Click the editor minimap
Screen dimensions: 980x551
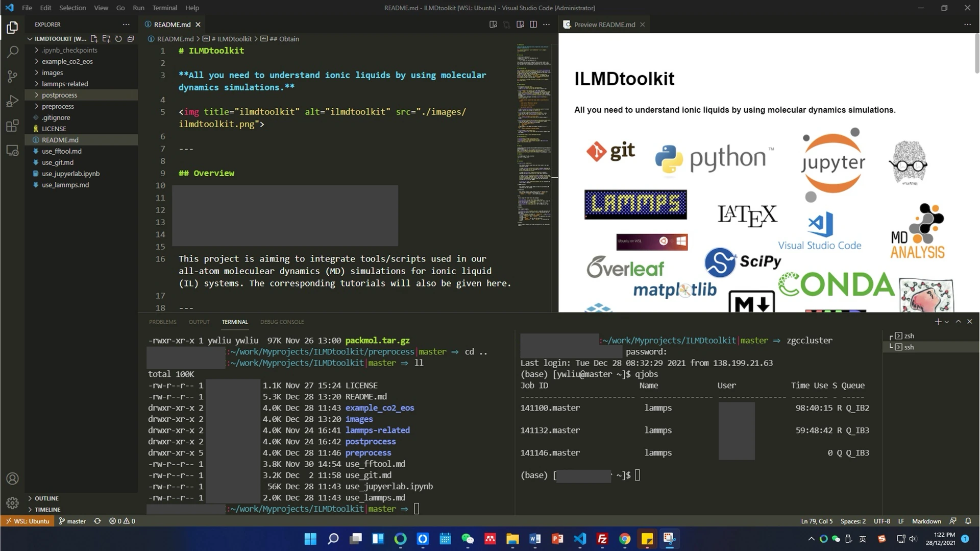click(534, 135)
